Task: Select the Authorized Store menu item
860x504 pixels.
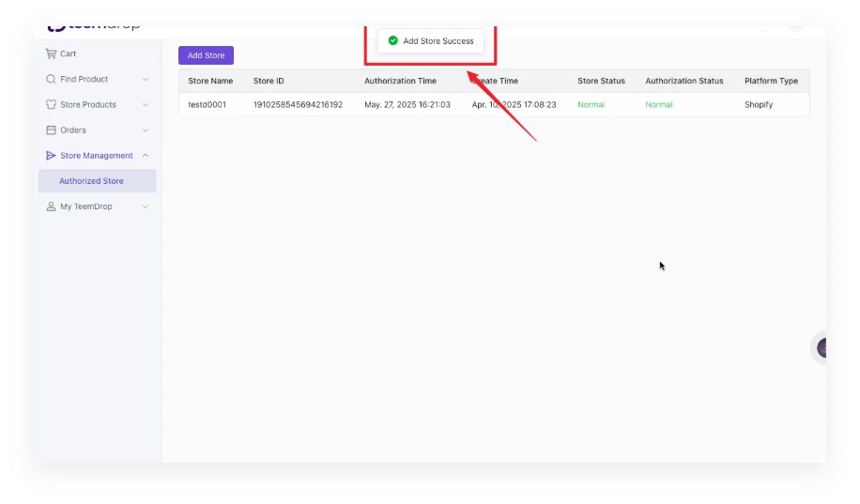Action: [91, 180]
